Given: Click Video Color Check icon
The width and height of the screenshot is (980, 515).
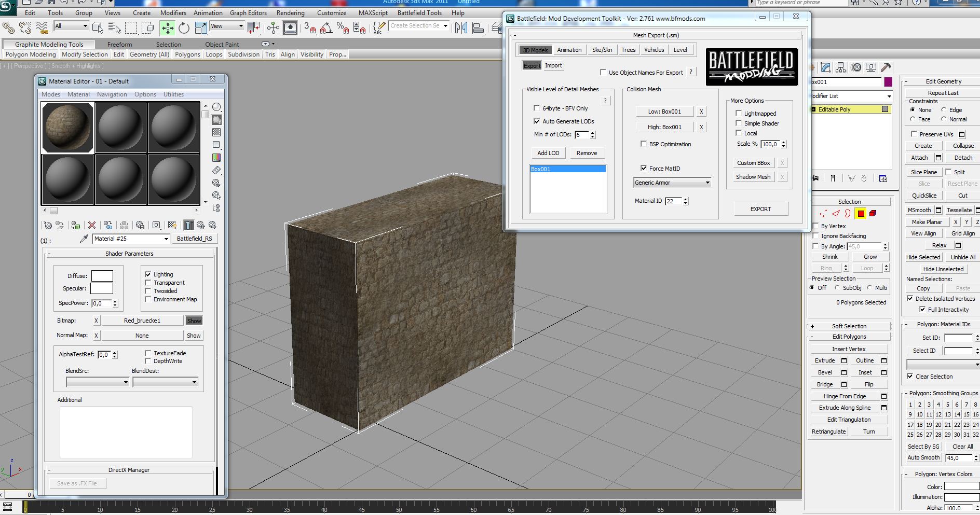Looking at the screenshot, I should pos(216,157).
